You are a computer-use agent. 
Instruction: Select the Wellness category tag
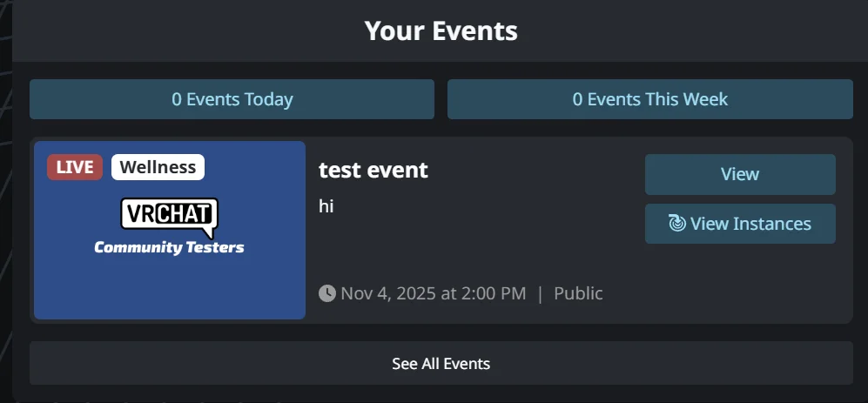[x=158, y=167]
